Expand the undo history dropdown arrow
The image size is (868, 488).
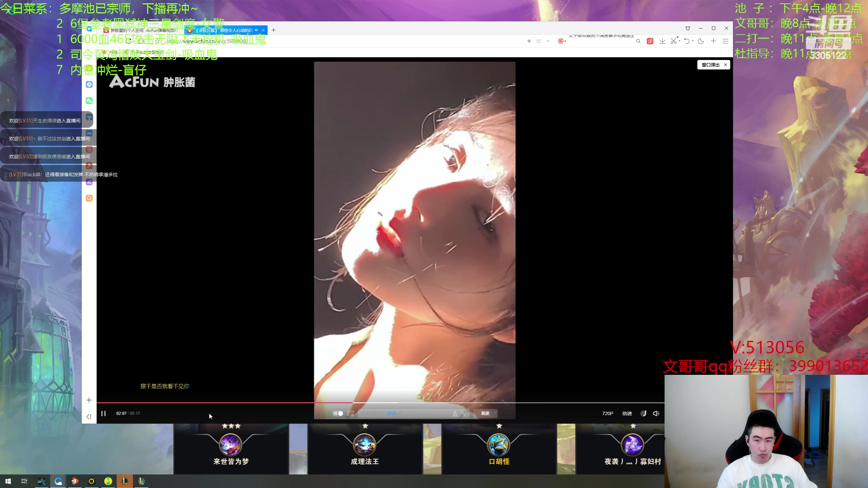coord(693,41)
